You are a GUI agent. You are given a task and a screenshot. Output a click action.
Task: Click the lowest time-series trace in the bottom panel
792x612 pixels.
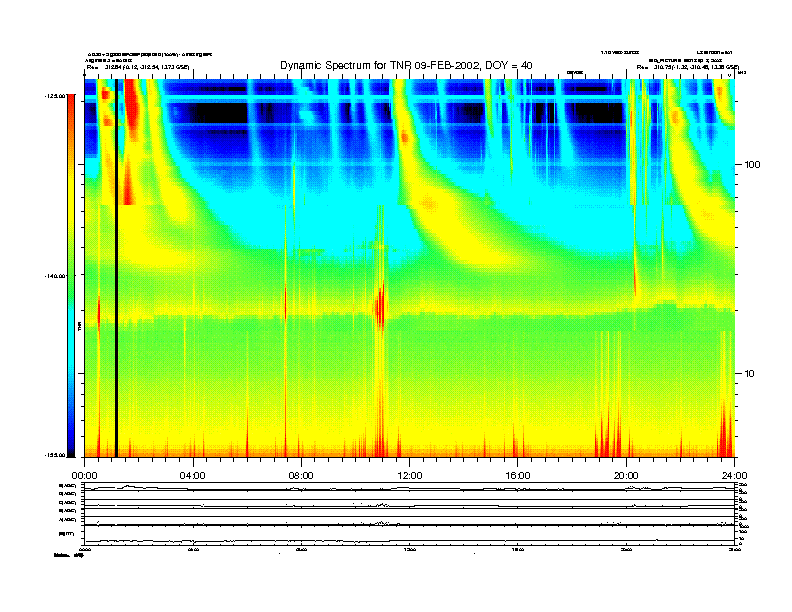pyautogui.click(x=409, y=541)
